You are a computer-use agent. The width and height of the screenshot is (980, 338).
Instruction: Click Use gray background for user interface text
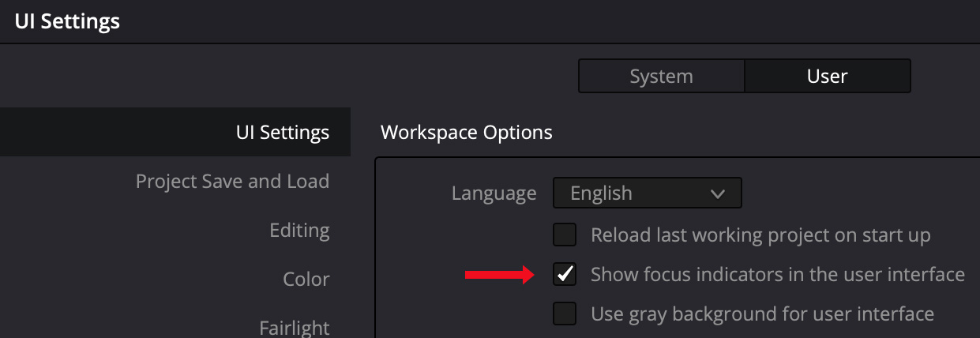763,314
